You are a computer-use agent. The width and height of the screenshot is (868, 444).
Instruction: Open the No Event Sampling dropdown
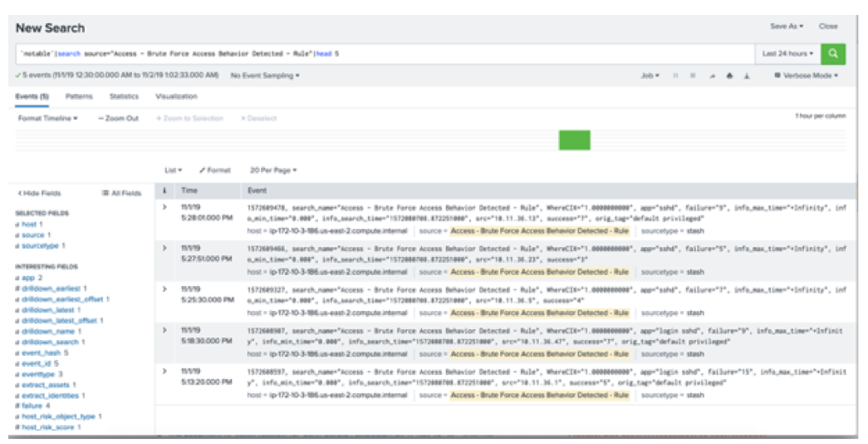click(265, 76)
